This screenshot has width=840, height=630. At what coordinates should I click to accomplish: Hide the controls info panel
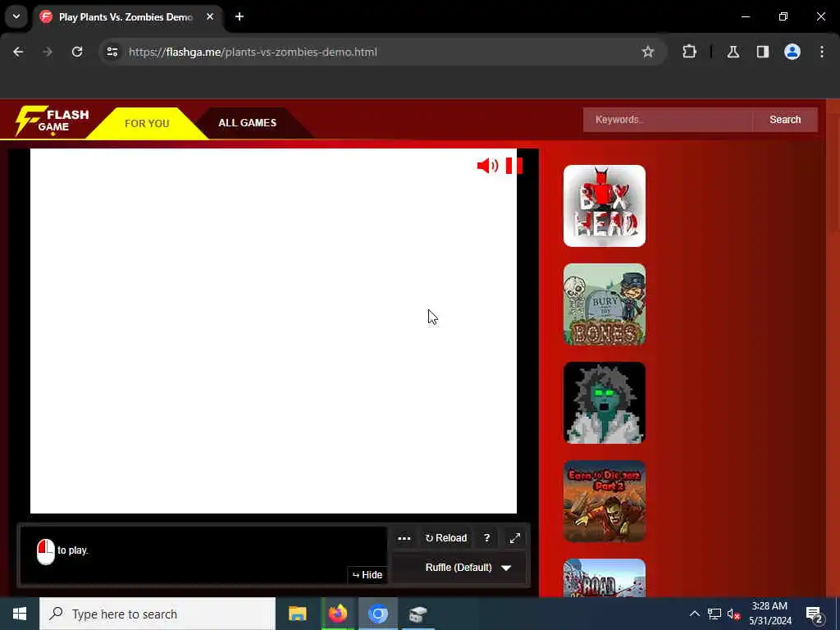point(367,575)
